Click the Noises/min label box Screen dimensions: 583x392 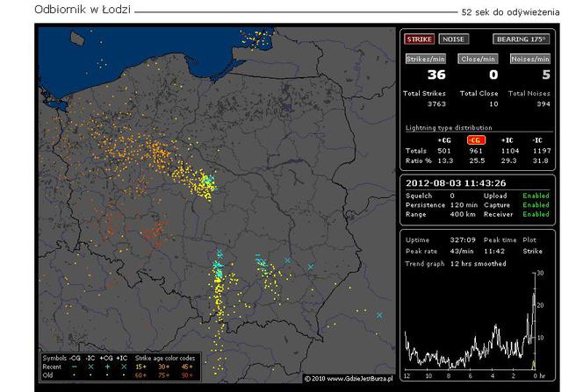click(529, 59)
